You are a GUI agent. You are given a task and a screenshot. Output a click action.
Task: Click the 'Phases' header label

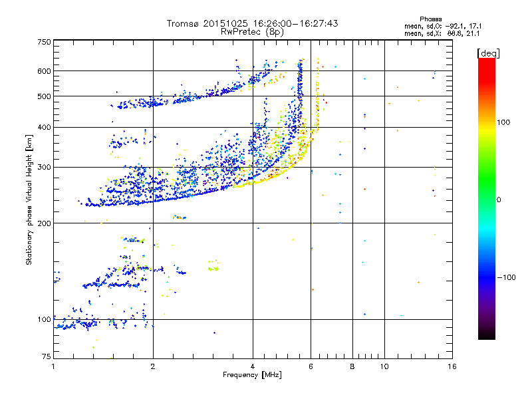[x=430, y=19]
